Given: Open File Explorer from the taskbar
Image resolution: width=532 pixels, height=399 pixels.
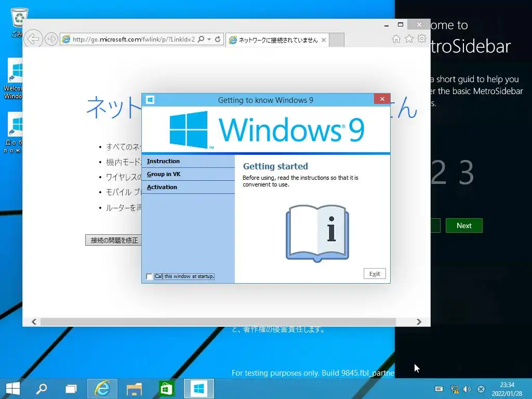Looking at the screenshot, I should click(134, 389).
